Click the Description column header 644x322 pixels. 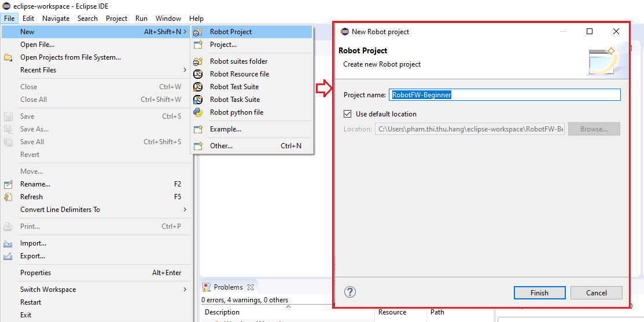[222, 312]
